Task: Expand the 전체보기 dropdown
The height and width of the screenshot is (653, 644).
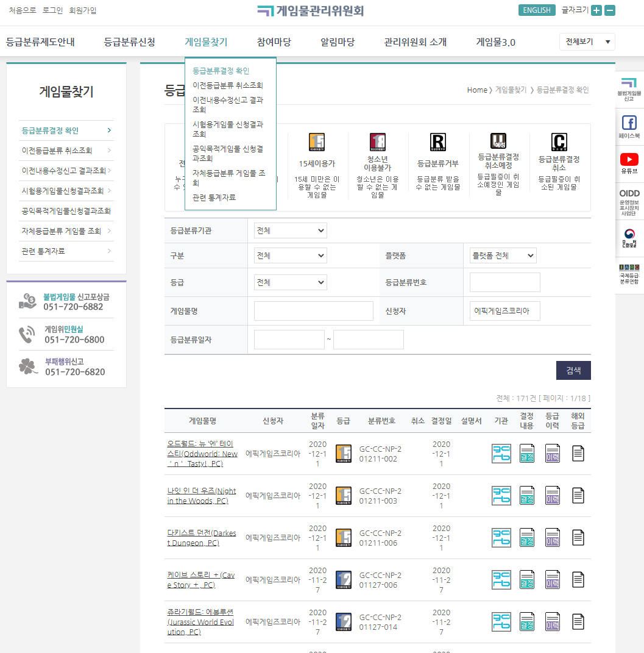Action: pyautogui.click(x=587, y=41)
